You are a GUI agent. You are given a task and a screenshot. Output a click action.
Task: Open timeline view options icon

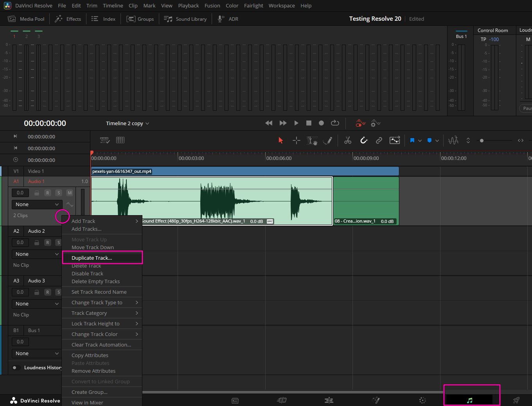point(105,140)
